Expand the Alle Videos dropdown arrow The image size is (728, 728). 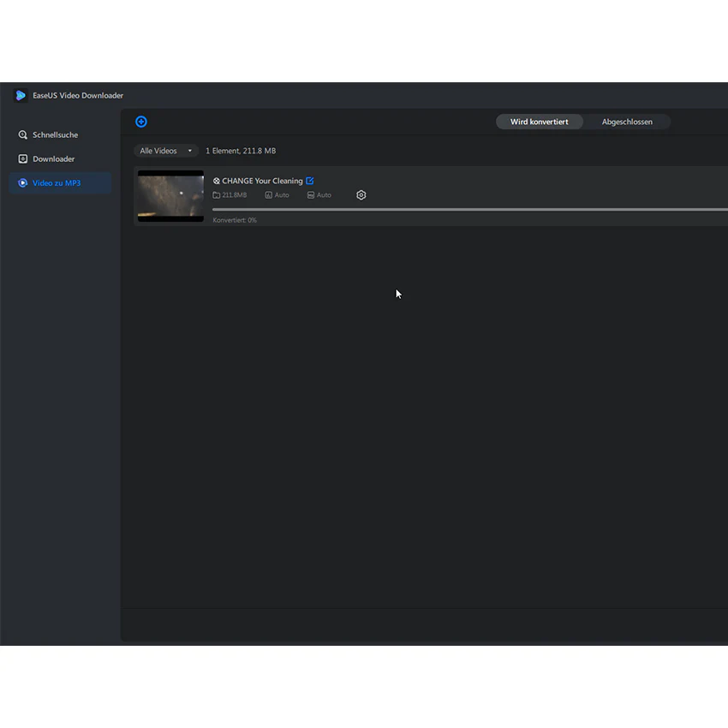coord(190,151)
